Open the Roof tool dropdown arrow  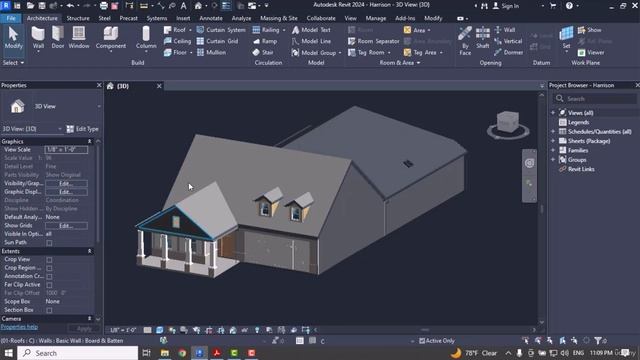click(190, 30)
